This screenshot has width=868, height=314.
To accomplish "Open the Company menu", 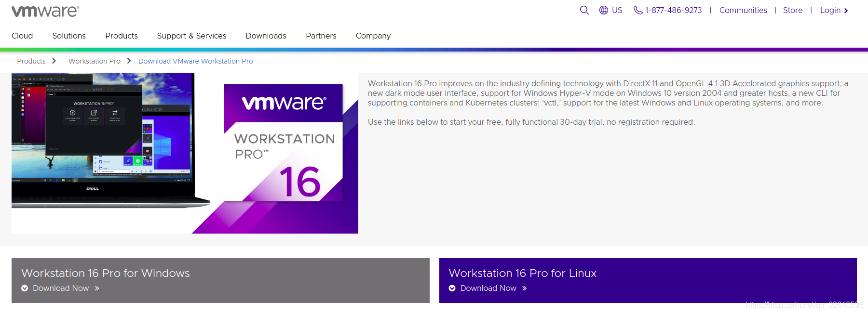I will click(373, 36).
